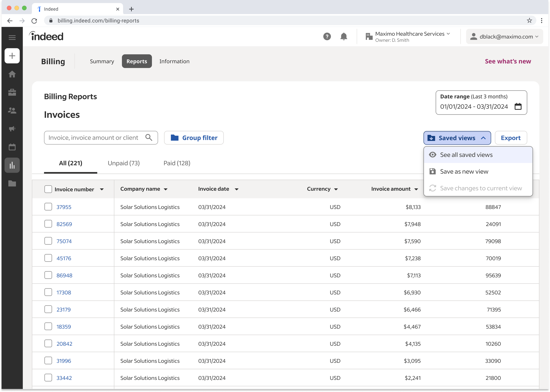The height and width of the screenshot is (392, 550).
Task: Open Jobs via sidebar briefcase icon
Action: pyautogui.click(x=12, y=92)
